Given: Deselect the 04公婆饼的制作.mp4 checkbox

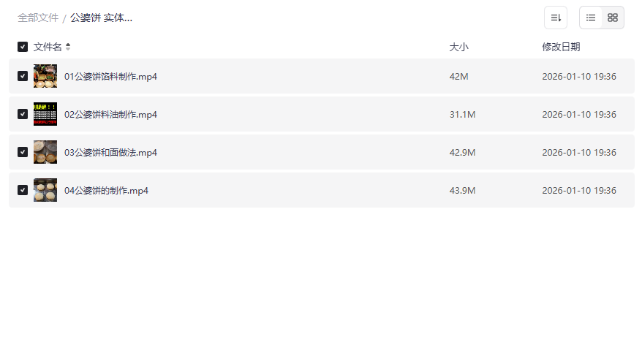Looking at the screenshot, I should coord(23,190).
